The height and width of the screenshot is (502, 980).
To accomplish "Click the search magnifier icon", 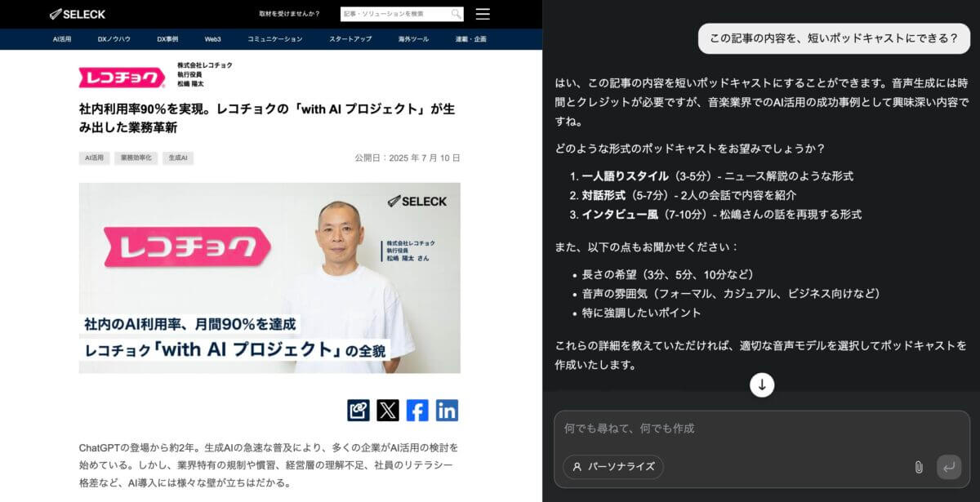I will click(457, 14).
